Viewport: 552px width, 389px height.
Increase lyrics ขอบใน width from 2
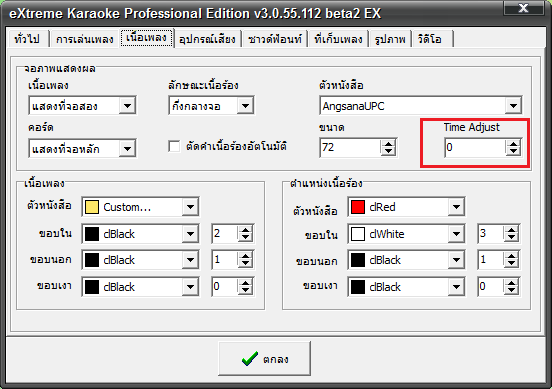245,230
